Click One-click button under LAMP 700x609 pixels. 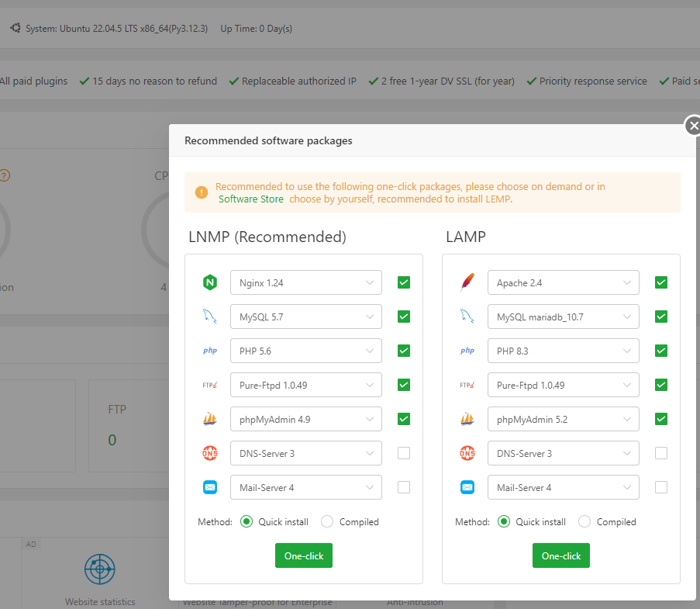pyautogui.click(x=561, y=555)
